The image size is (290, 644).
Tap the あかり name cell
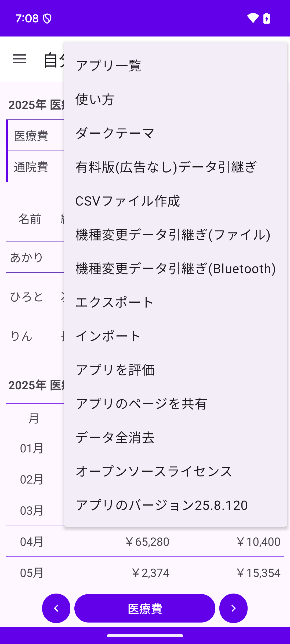tap(27, 257)
